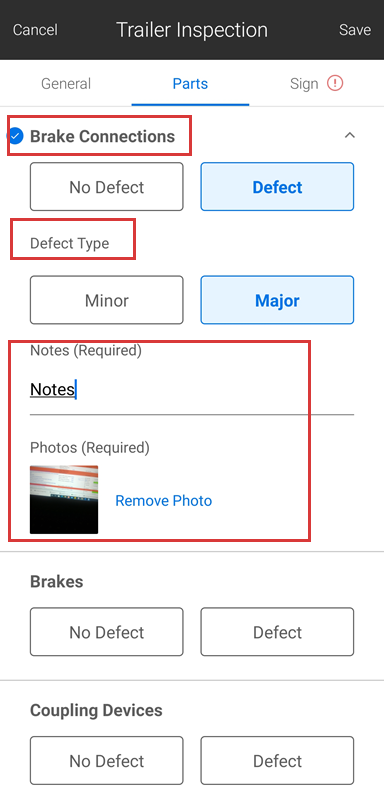Click the Remove Photo link
This screenshot has width=385, height=802.
(164, 500)
